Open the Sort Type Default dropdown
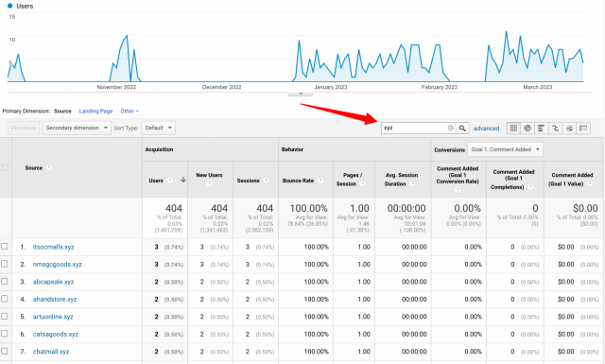Image resolution: width=605 pixels, height=364 pixels. coord(158,128)
